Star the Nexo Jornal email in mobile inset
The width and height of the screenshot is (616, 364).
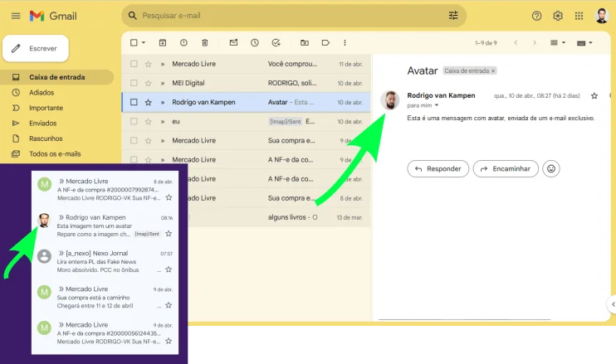pos(169,269)
